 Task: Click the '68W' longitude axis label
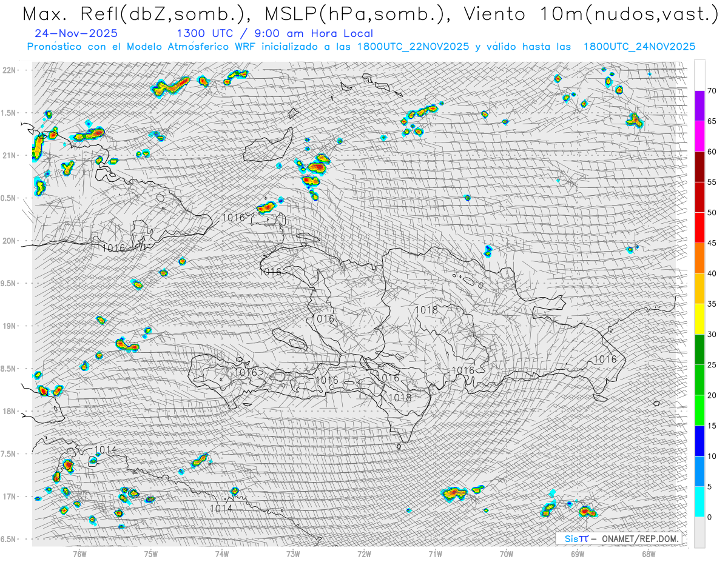[649, 554]
